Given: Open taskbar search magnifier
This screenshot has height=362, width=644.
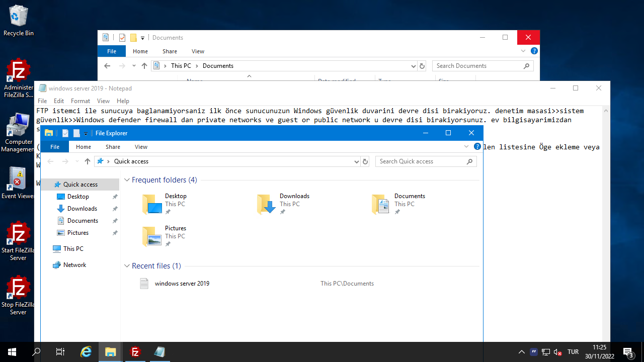Looking at the screenshot, I should click(36, 352).
